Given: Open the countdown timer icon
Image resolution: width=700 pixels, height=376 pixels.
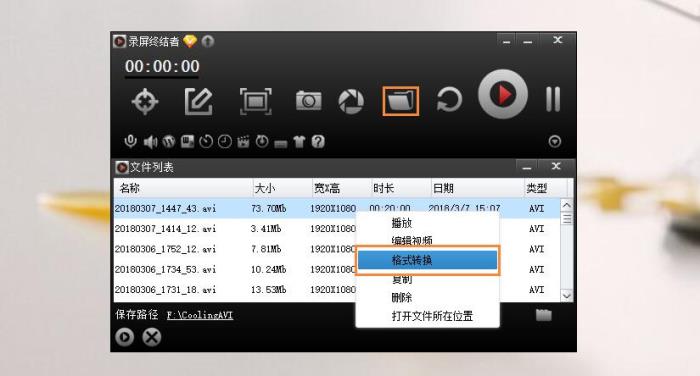Looking at the screenshot, I should [x=206, y=142].
